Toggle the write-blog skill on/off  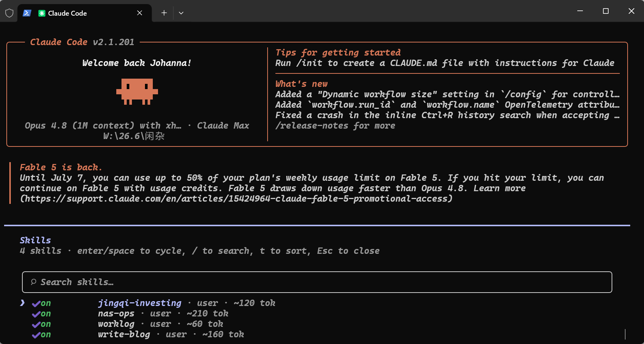click(41, 335)
